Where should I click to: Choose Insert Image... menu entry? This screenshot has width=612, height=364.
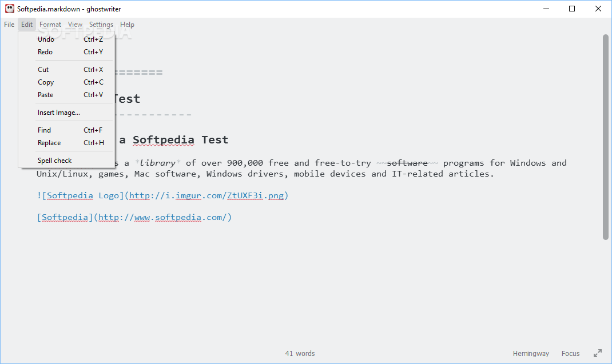tap(66, 113)
